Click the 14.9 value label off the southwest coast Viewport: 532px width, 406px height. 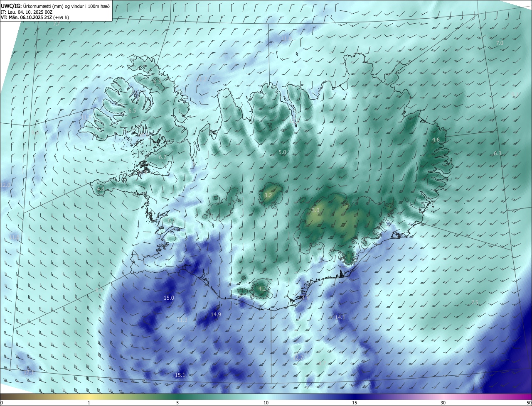216,314
